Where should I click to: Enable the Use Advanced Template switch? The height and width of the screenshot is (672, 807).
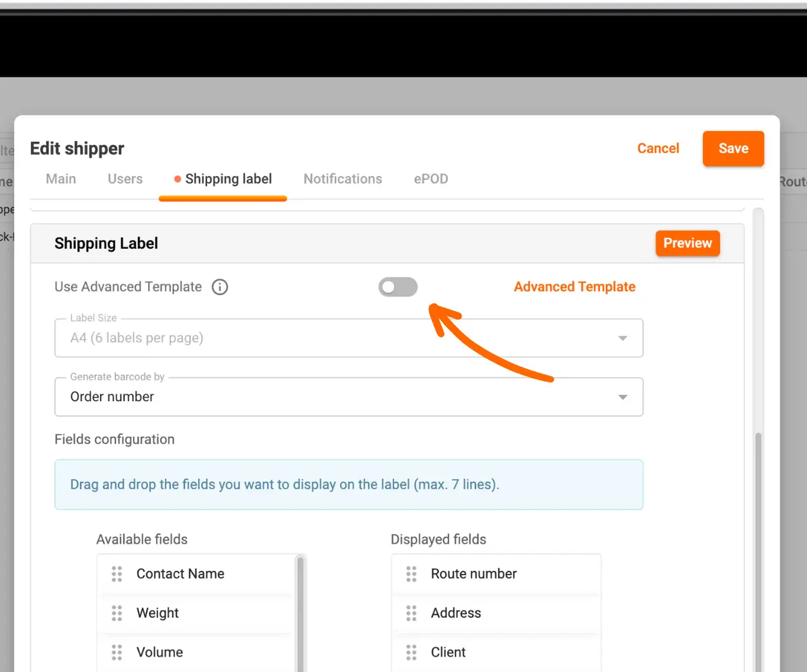pyautogui.click(x=398, y=287)
